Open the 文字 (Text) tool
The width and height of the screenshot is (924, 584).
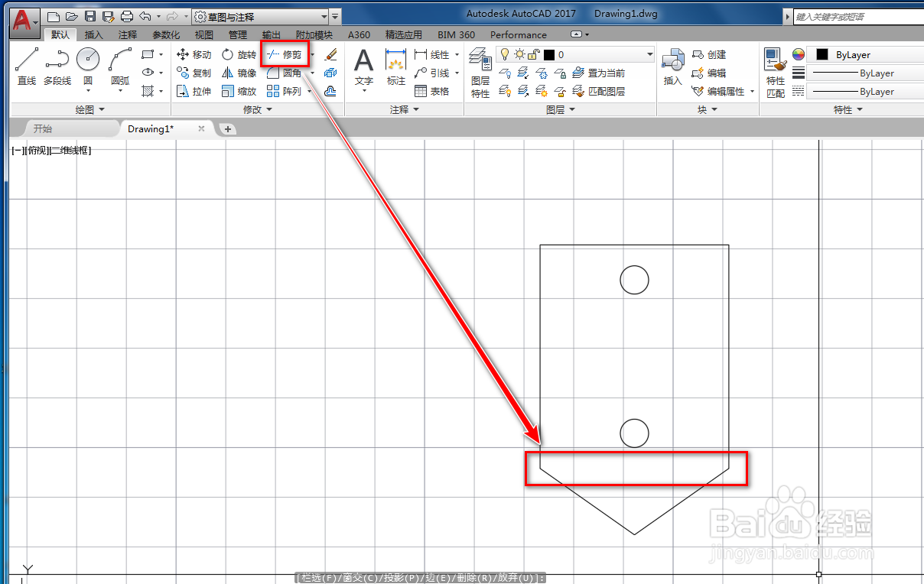click(364, 66)
